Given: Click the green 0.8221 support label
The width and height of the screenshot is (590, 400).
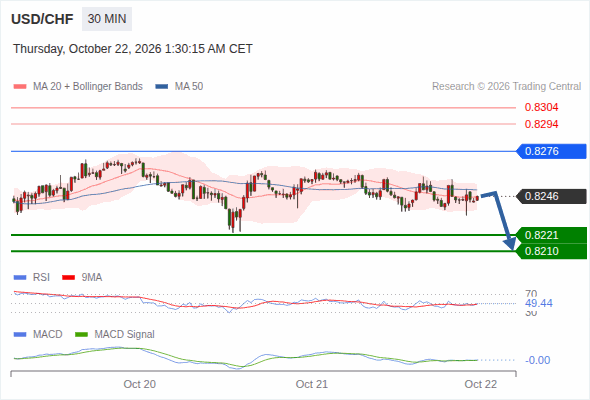Looking at the screenshot, I should click(552, 235).
